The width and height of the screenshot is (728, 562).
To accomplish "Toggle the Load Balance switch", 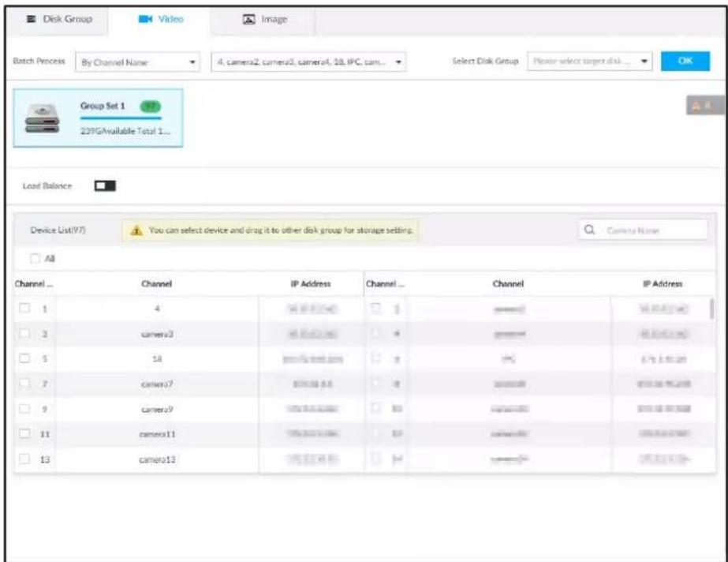I will pyautogui.click(x=105, y=185).
